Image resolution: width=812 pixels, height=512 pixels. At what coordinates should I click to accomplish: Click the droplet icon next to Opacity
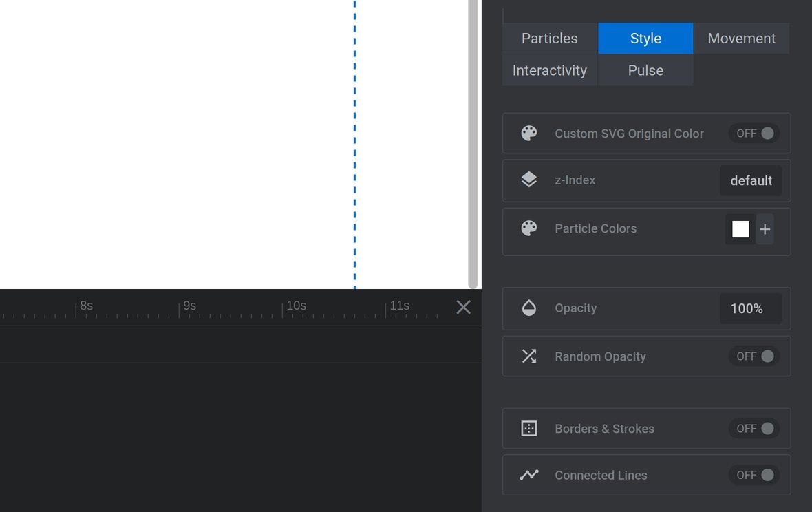point(528,308)
